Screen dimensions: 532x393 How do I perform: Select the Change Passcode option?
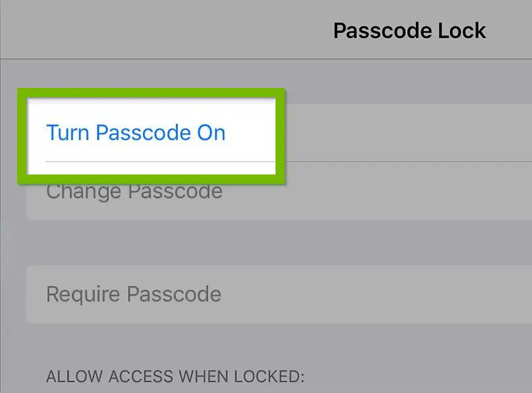tap(134, 191)
